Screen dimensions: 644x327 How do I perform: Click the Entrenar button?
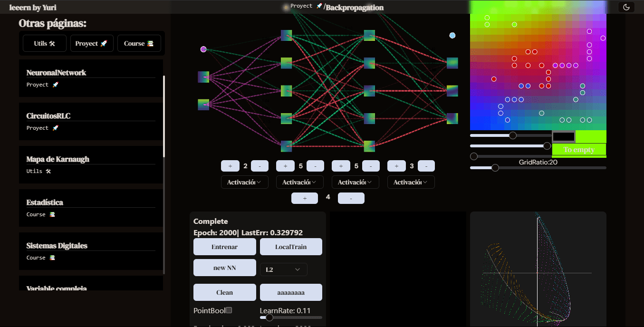tap(225, 247)
